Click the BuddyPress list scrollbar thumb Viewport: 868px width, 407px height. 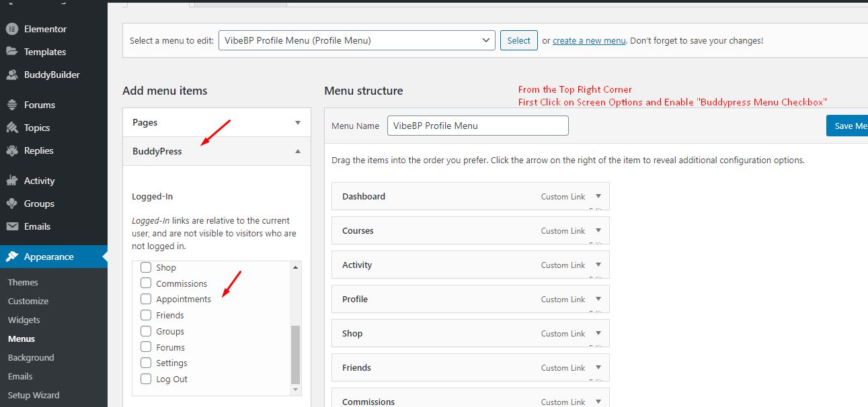(295, 355)
